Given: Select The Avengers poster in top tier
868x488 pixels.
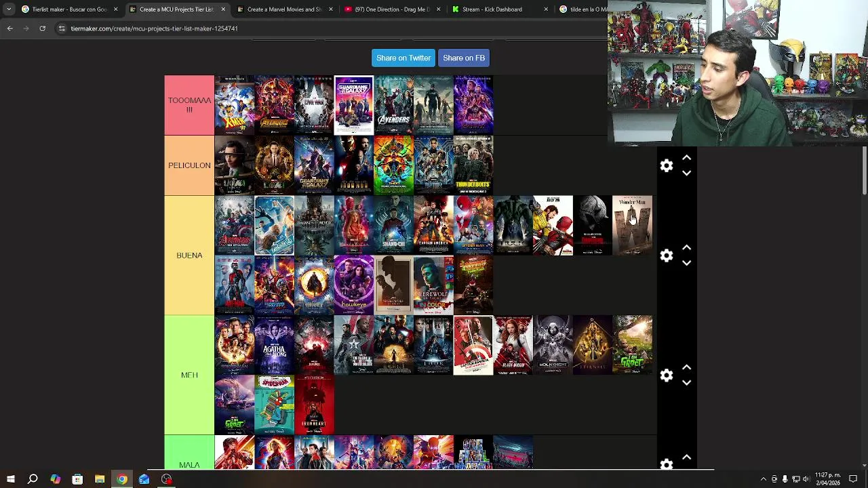Looking at the screenshot, I should click(393, 105).
